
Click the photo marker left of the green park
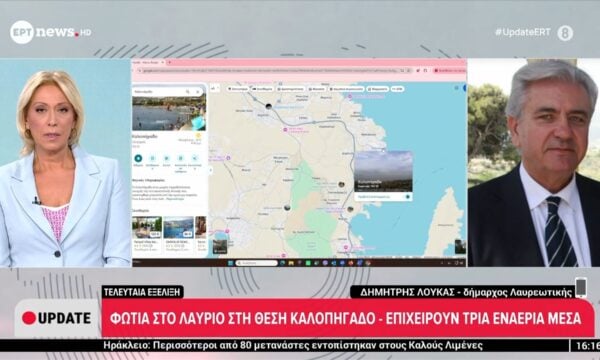[287, 208]
